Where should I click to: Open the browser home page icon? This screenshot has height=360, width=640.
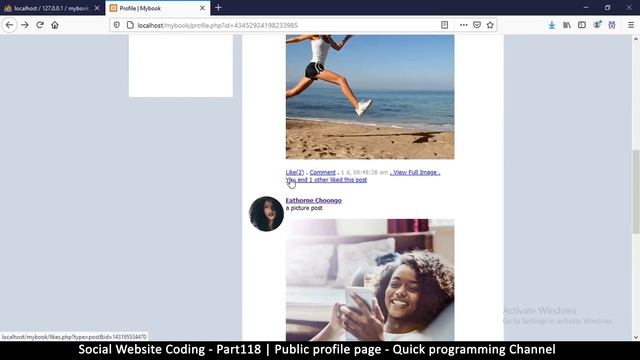click(55, 25)
